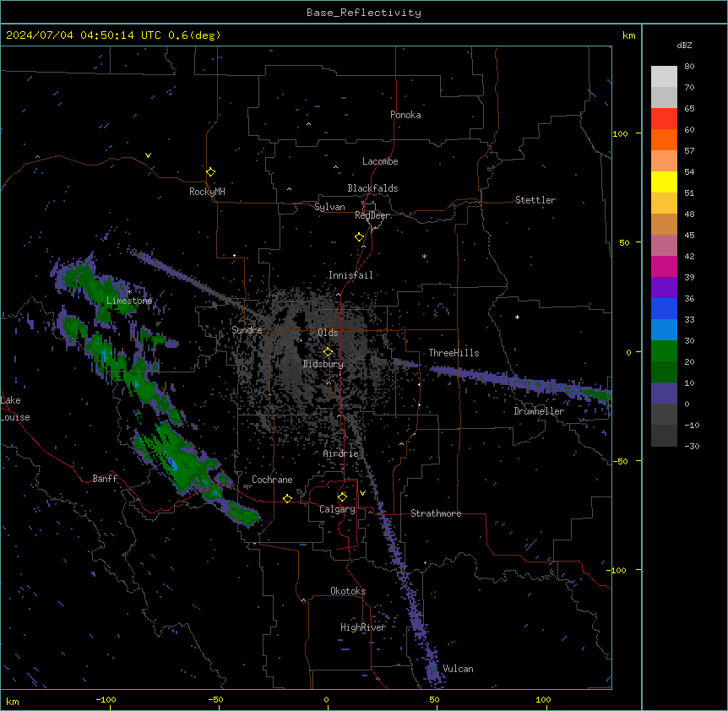The width and height of the screenshot is (728, 711).
Task: Click the magenta 42 dBZ legend swatch
Action: pos(664,266)
